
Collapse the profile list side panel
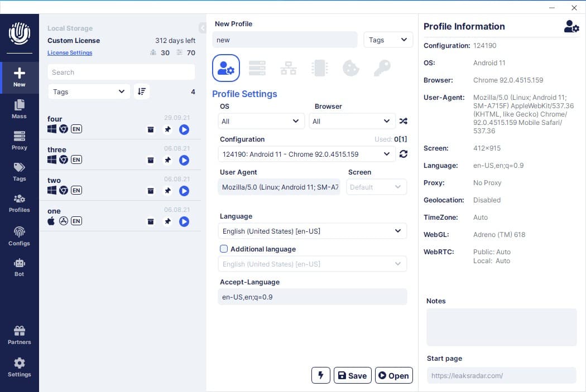point(202,28)
